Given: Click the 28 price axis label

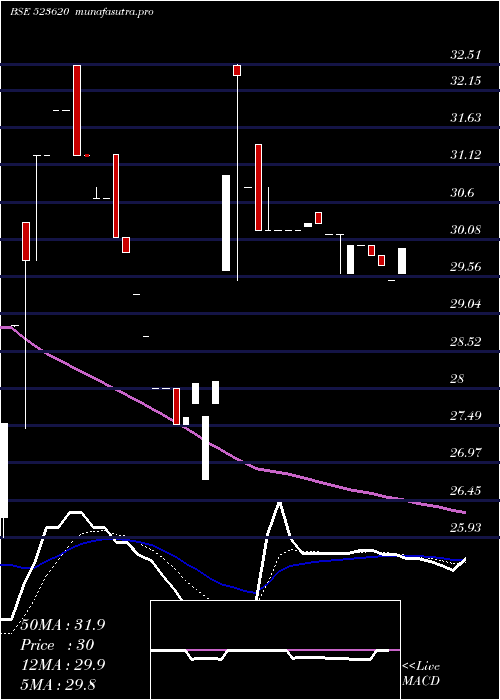Looking at the screenshot, I should point(457,379).
